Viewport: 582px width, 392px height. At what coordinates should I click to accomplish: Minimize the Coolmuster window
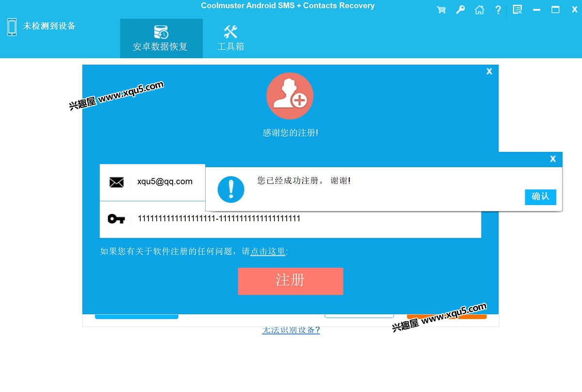[536, 10]
